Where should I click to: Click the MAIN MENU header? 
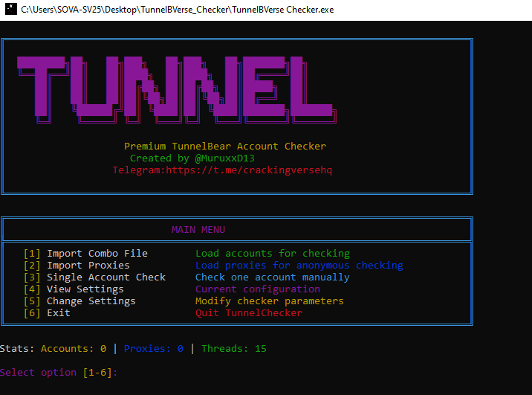(x=198, y=230)
